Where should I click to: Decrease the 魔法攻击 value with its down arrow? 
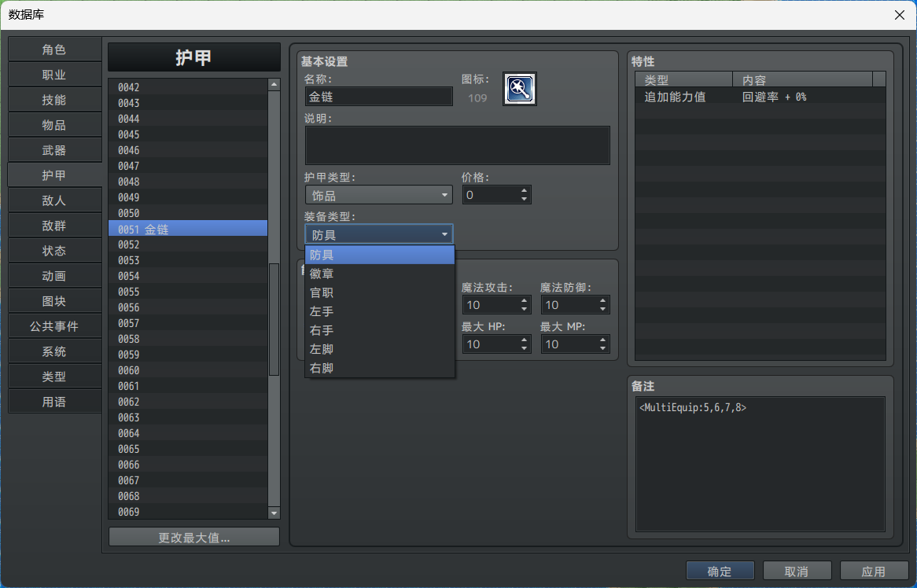tap(524, 309)
